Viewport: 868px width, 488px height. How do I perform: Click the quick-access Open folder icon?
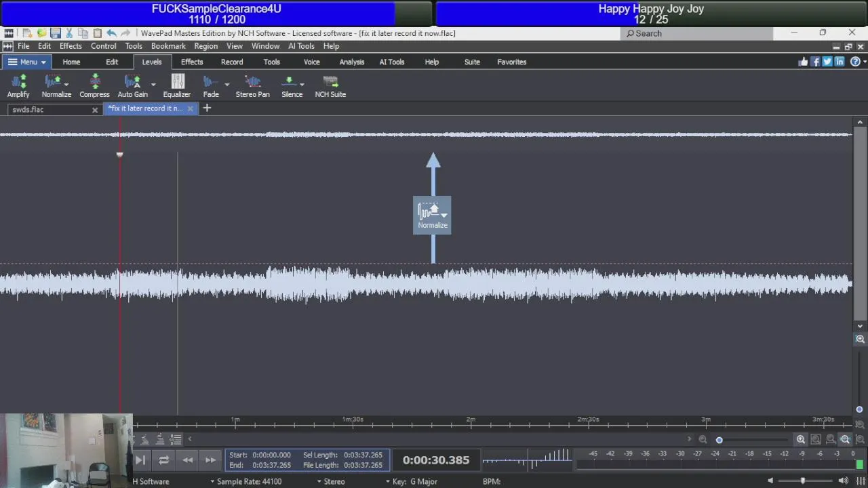41,33
